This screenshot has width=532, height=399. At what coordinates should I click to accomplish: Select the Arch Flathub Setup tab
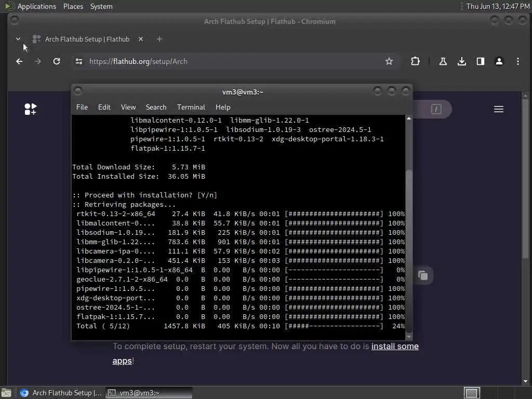pyautogui.click(x=87, y=39)
